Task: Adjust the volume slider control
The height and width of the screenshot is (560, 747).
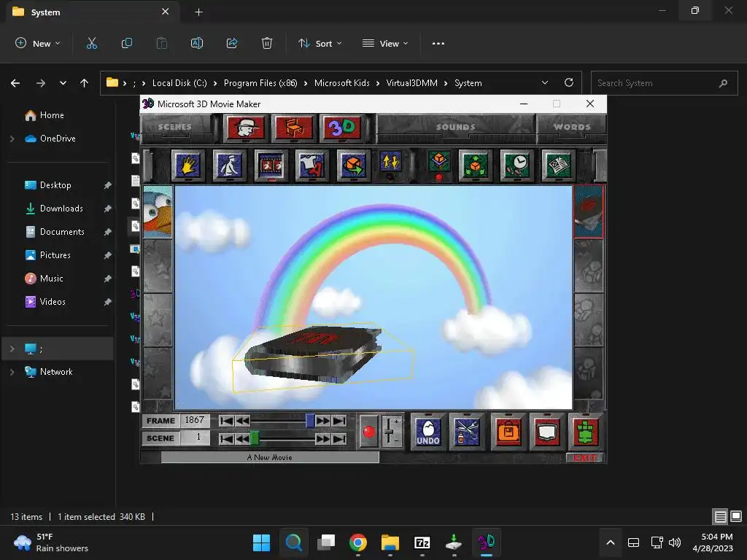Action: point(391,432)
